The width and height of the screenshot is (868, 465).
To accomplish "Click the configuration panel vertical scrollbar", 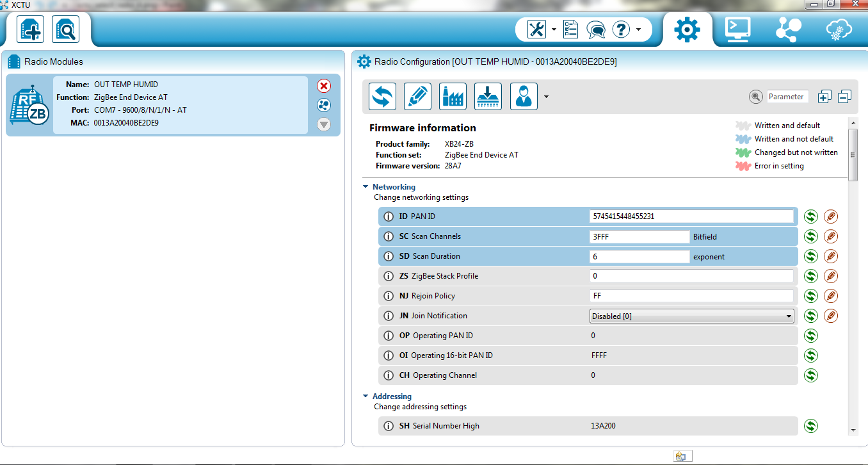I will click(x=853, y=154).
